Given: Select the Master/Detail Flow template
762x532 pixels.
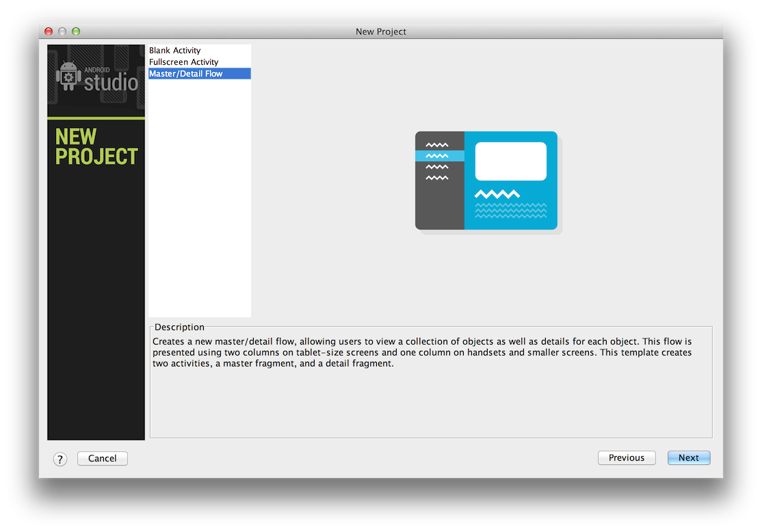Looking at the screenshot, I should click(x=199, y=74).
